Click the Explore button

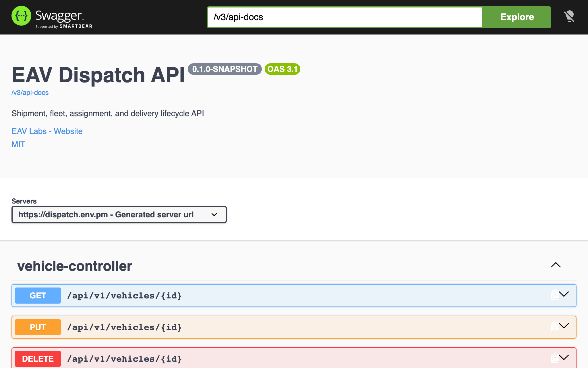click(x=517, y=17)
